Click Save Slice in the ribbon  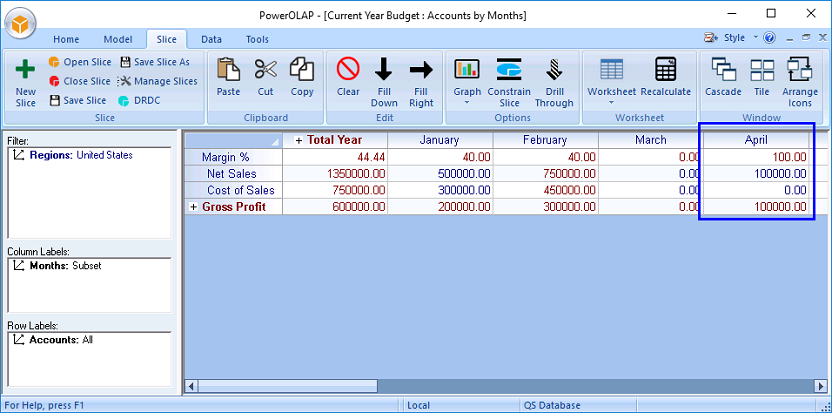(x=78, y=100)
